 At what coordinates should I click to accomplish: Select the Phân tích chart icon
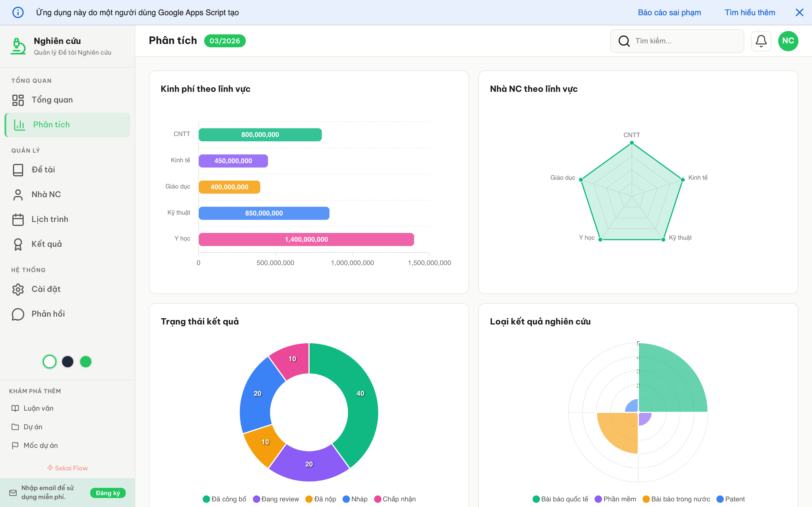click(19, 125)
